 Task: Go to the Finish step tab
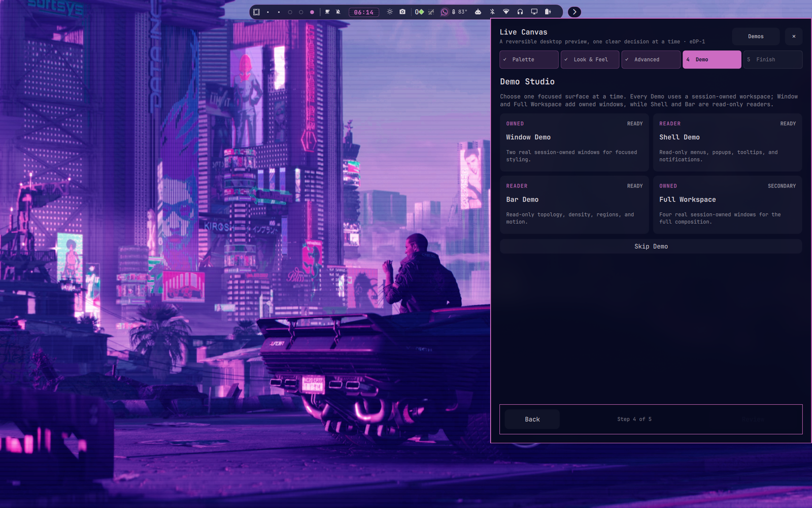pos(773,59)
